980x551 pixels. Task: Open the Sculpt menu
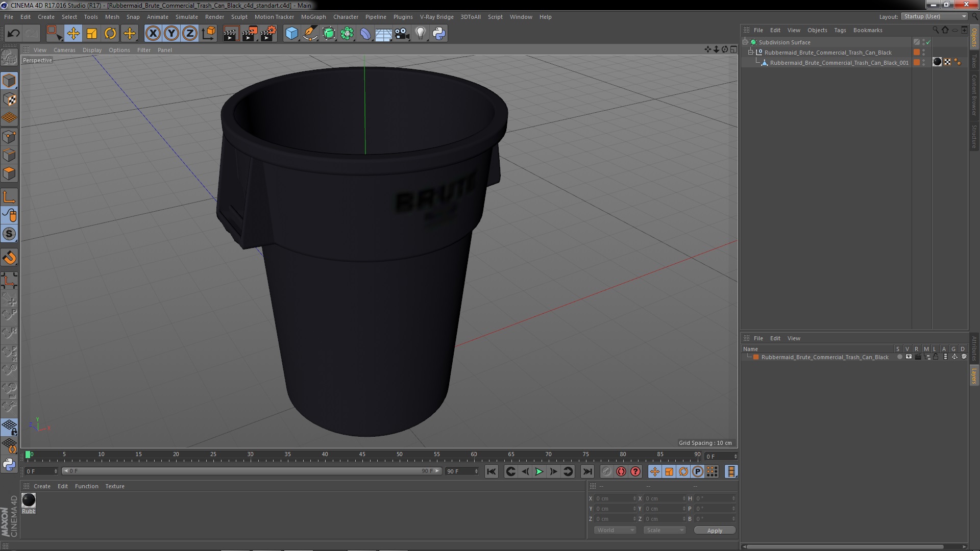[239, 17]
